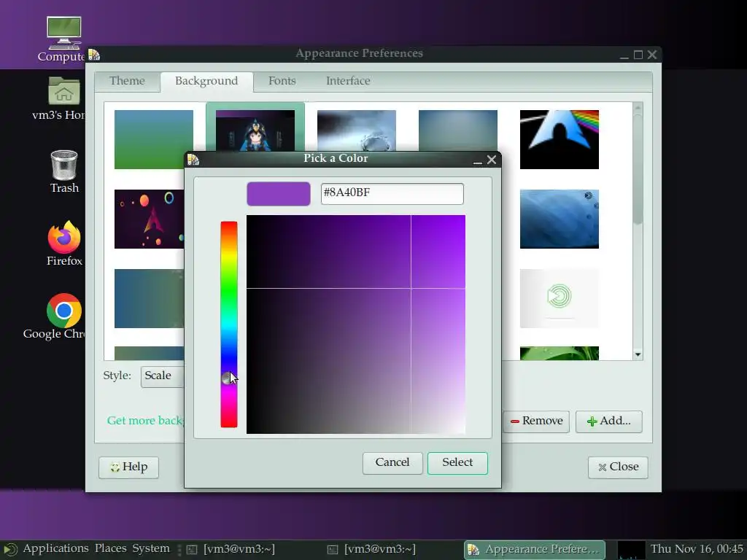The width and height of the screenshot is (747, 560).
Task: Select the Arch prism rainbow wallpaper
Action: (560, 139)
